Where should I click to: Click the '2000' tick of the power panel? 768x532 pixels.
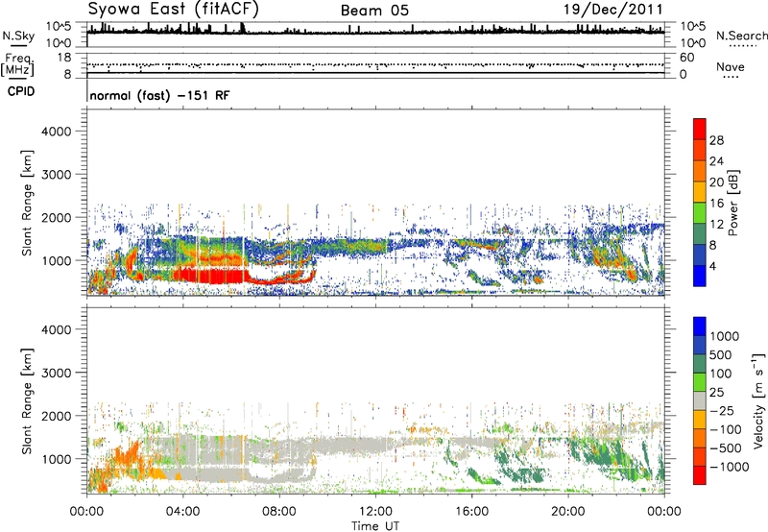click(56, 217)
